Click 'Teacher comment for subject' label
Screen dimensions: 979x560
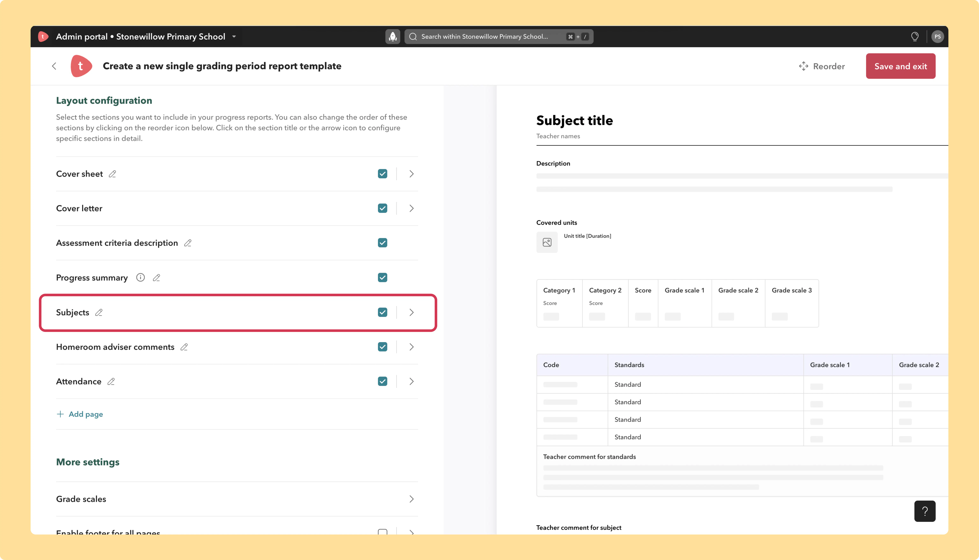579,528
